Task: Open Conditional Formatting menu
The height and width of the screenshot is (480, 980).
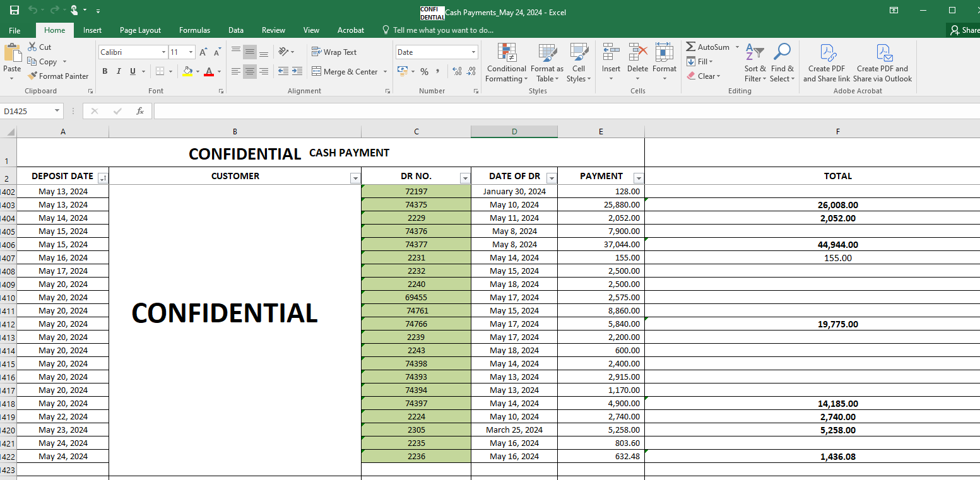Action: pyautogui.click(x=506, y=63)
